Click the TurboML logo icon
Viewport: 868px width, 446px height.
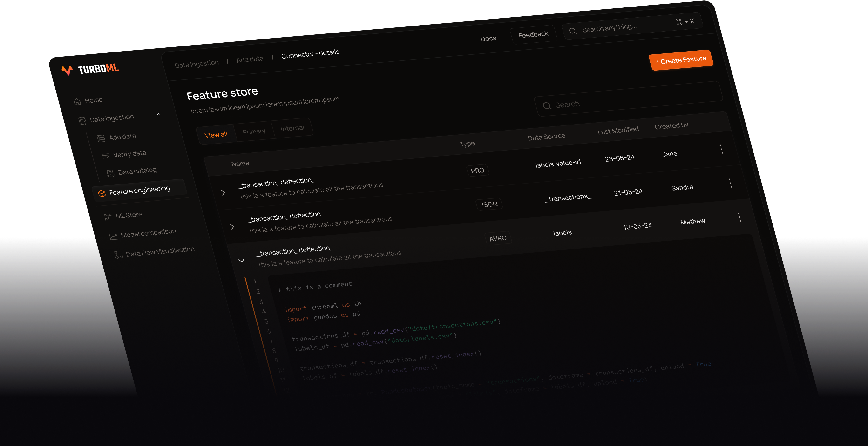click(67, 70)
